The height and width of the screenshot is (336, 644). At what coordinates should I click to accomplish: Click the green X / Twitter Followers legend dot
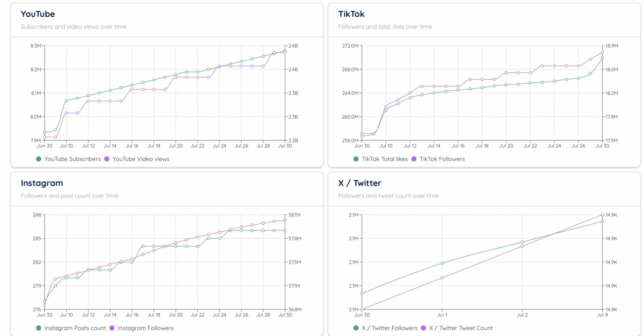[x=356, y=328]
